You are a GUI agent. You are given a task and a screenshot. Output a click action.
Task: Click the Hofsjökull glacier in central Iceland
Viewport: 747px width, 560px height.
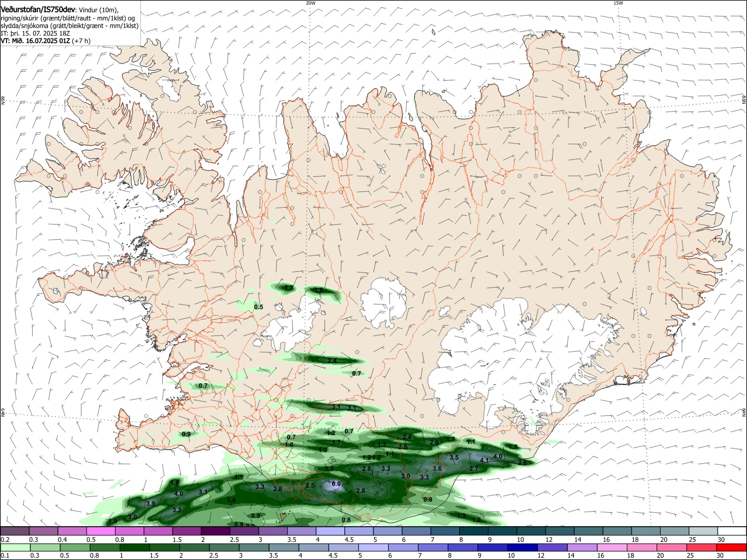tap(384, 302)
